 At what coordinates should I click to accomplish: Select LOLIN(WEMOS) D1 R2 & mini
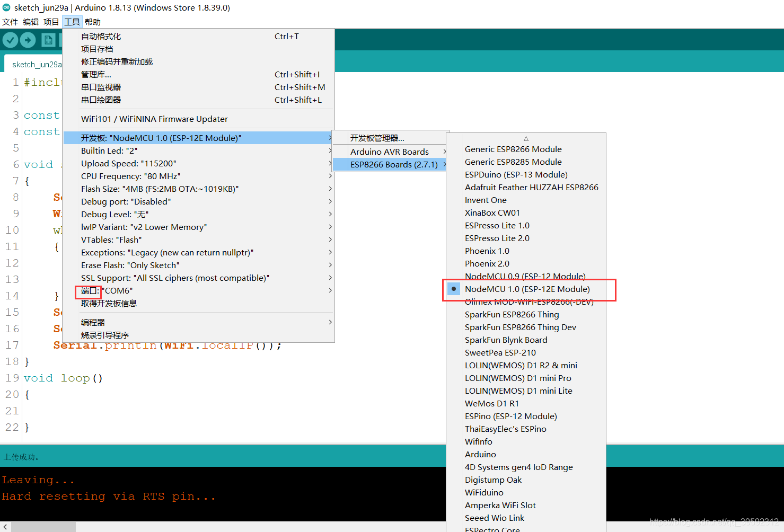coord(526,365)
